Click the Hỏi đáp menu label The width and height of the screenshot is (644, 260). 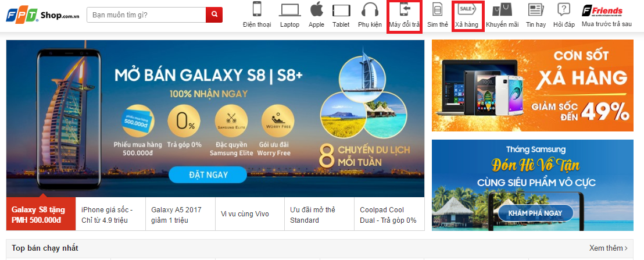(x=564, y=24)
